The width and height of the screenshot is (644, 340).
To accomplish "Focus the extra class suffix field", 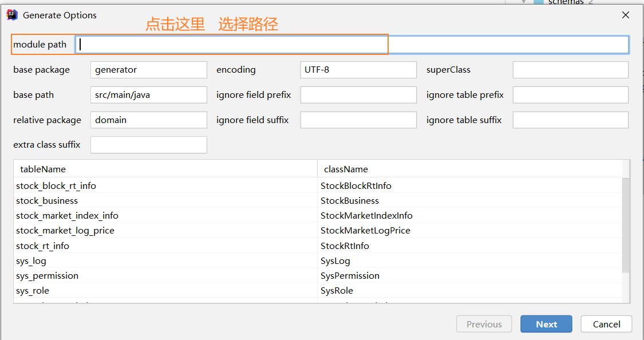I will coord(149,145).
